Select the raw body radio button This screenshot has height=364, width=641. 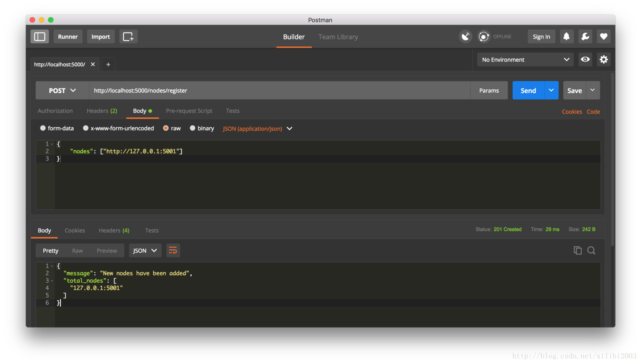pyautogui.click(x=166, y=128)
